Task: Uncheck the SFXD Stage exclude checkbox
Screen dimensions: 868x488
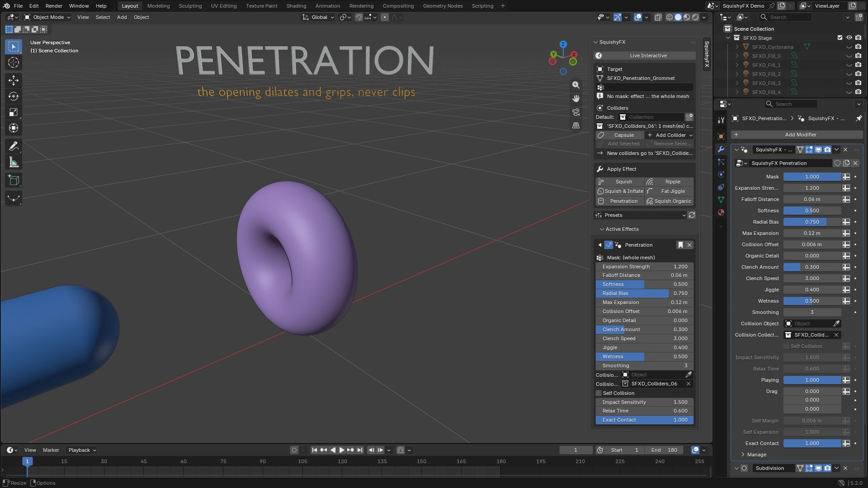Action: (840, 38)
